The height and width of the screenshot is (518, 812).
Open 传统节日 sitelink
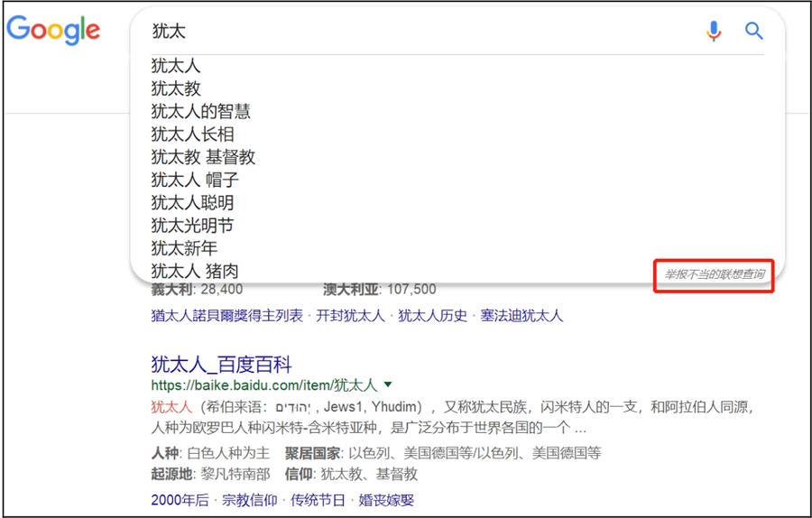coord(318,500)
